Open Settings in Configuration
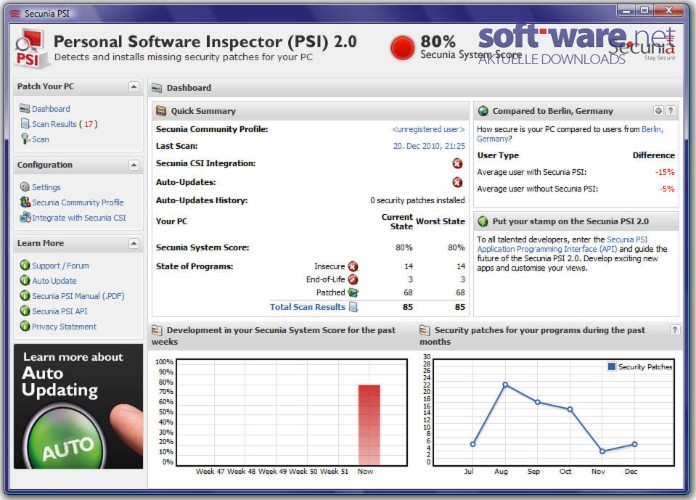Screen dimensions: 696x500 [x=46, y=187]
